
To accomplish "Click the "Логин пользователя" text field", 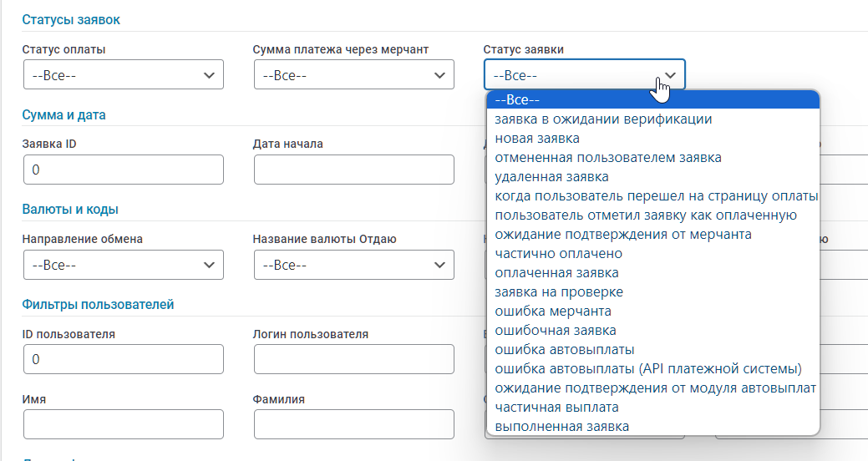I will [x=354, y=360].
